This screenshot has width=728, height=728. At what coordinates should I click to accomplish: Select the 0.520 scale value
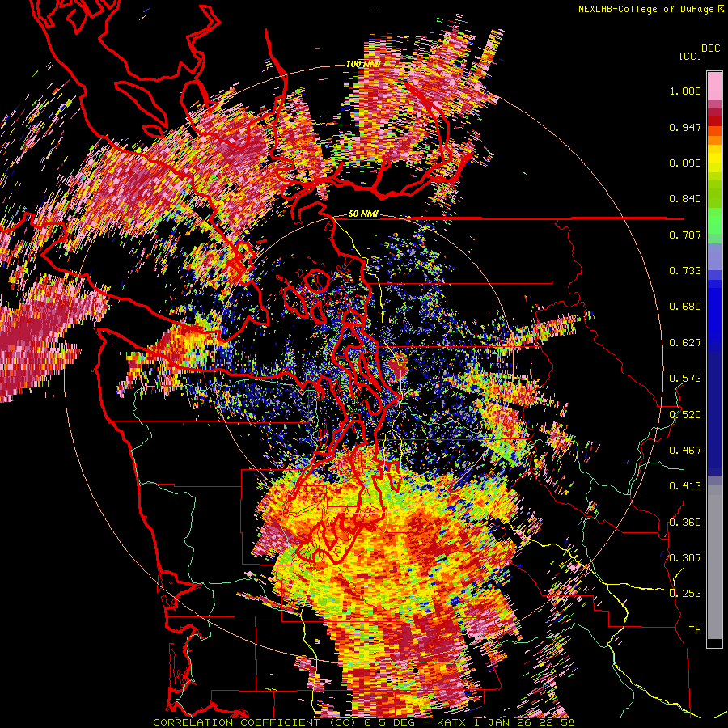[685, 415]
